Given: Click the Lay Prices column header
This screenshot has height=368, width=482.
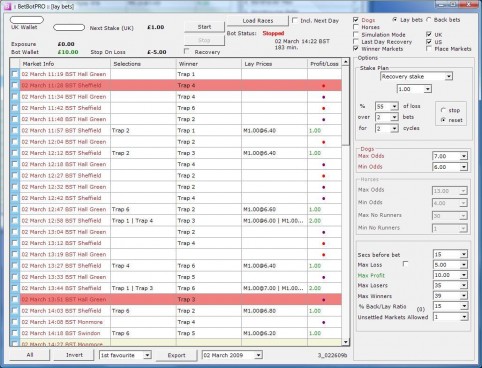Looking at the screenshot, I should 274,63.
